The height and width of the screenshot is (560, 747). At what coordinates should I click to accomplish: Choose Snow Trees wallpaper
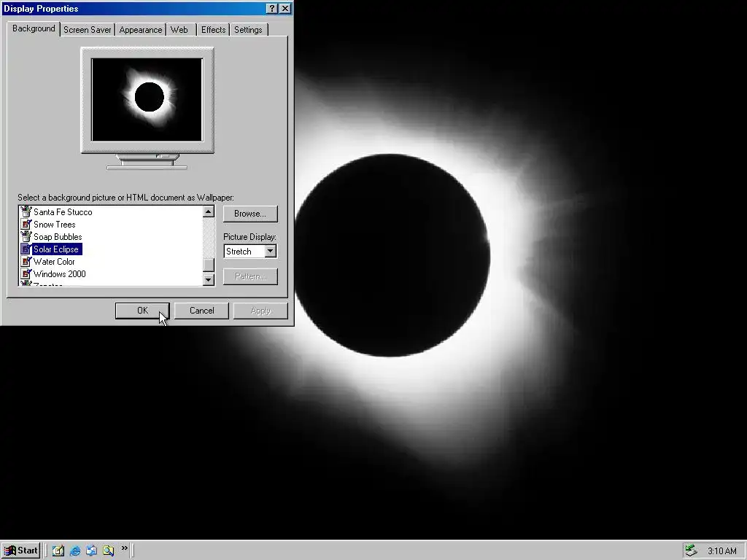(x=54, y=225)
